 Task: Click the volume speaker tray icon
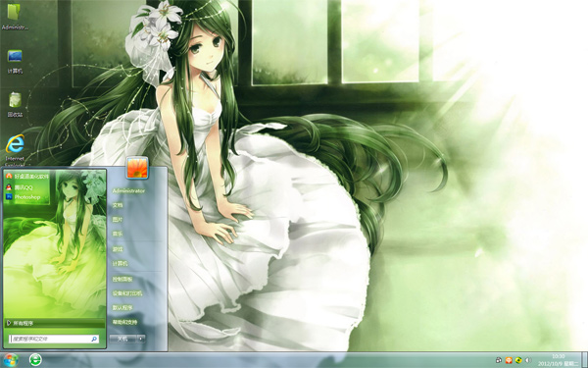[x=528, y=360]
